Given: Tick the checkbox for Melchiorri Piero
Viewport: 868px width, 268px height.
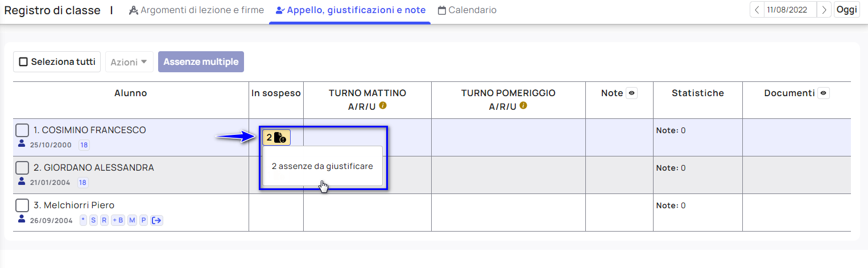Looking at the screenshot, I should pos(22,205).
